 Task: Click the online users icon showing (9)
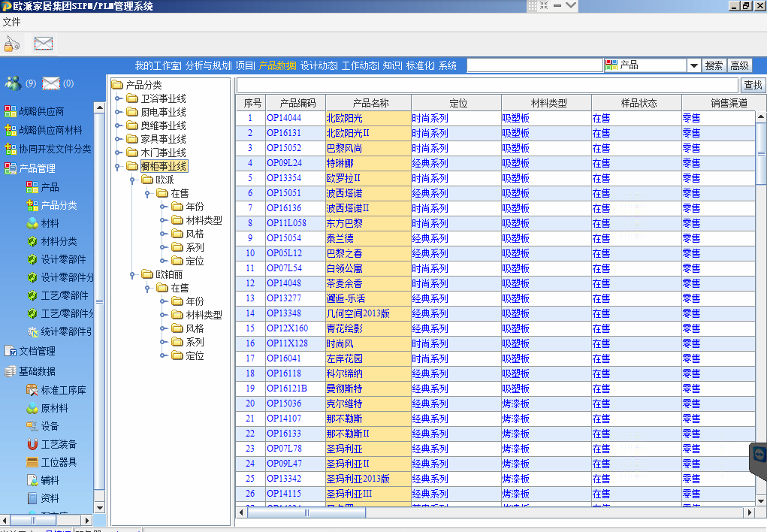(14, 83)
